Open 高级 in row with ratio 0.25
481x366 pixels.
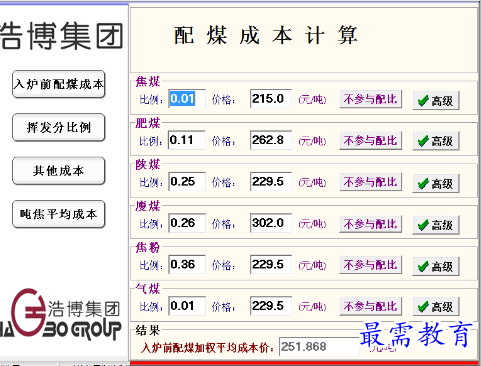(436, 184)
